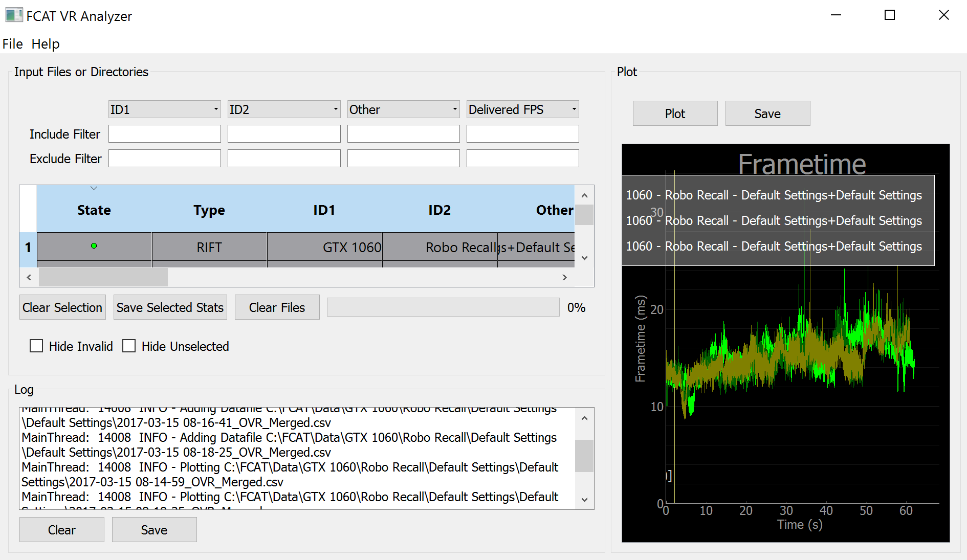Open the File menu
This screenshot has height=560, width=967.
point(13,44)
